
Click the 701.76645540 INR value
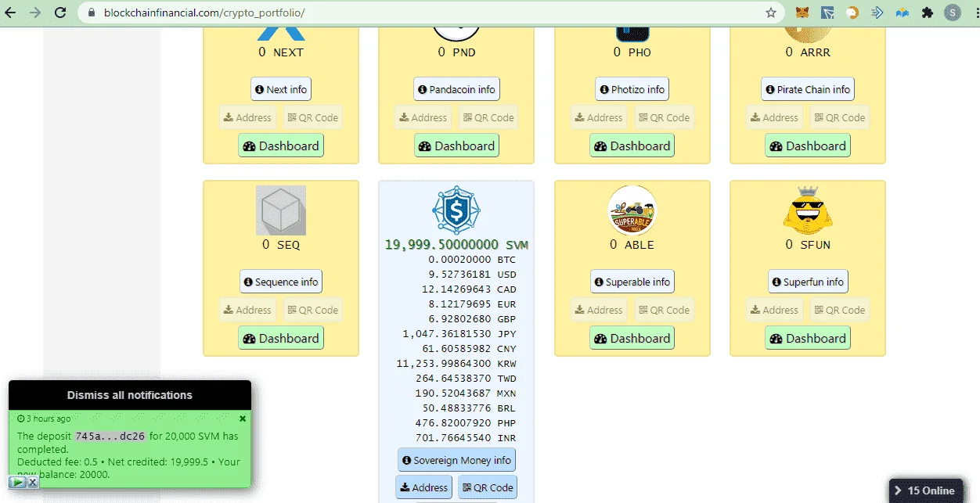[466, 437]
